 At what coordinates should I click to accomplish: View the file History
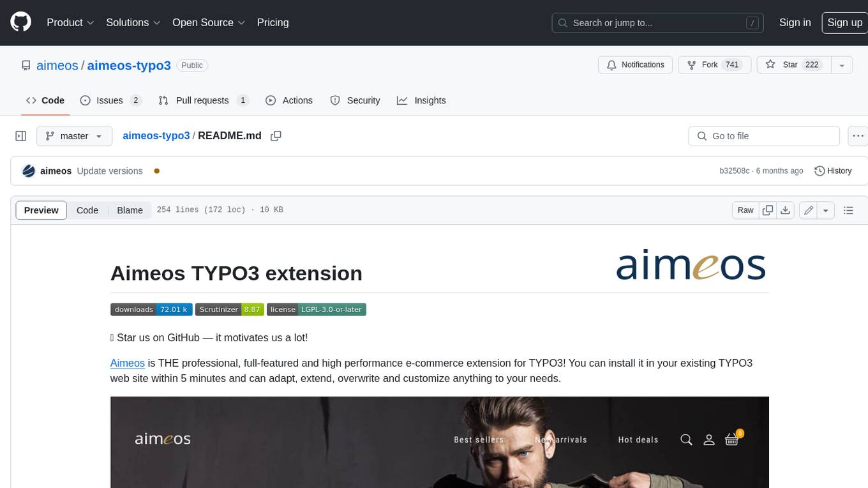point(833,171)
